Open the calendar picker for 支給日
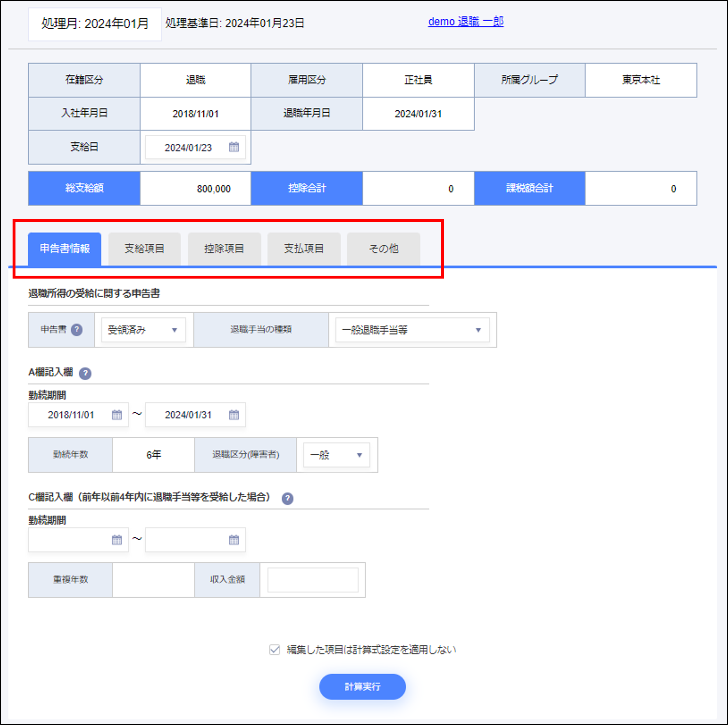 [234, 147]
